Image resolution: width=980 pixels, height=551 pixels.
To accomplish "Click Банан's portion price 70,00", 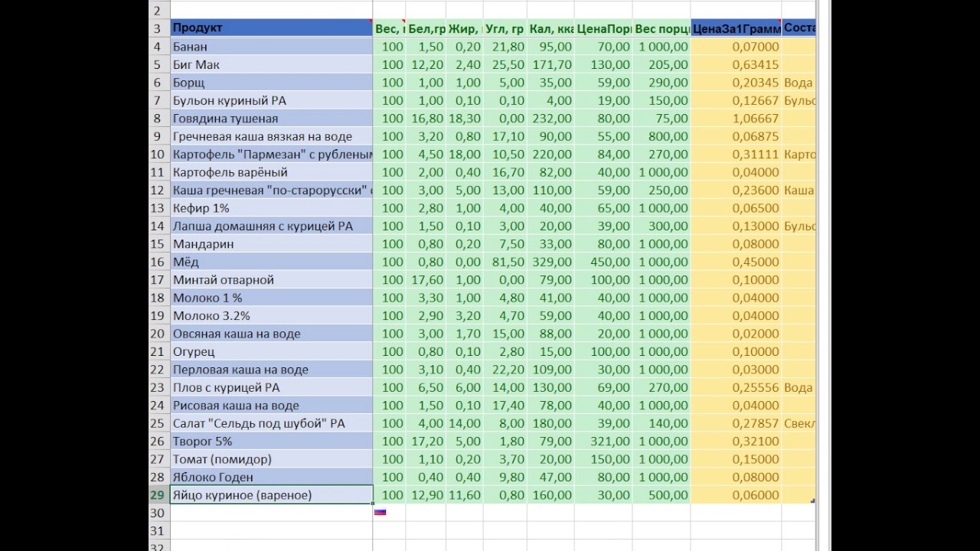I will pos(603,47).
